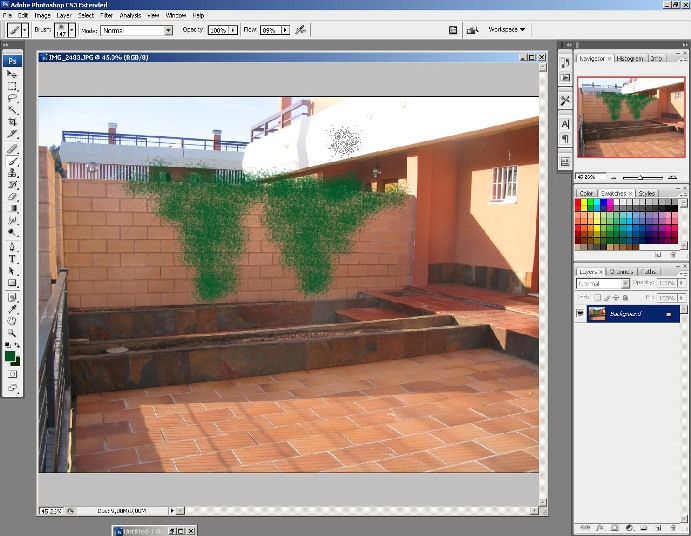Switch to the Histogram tab

pyautogui.click(x=630, y=58)
